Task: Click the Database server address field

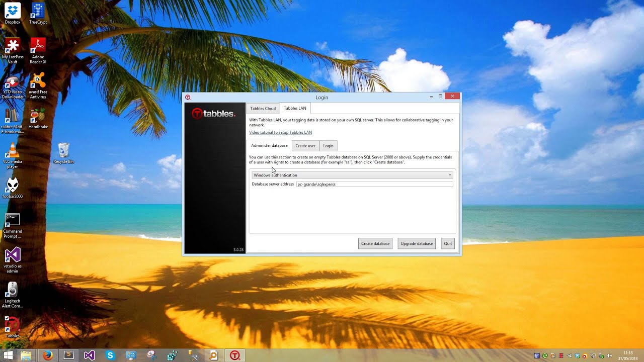Action: coord(375,184)
